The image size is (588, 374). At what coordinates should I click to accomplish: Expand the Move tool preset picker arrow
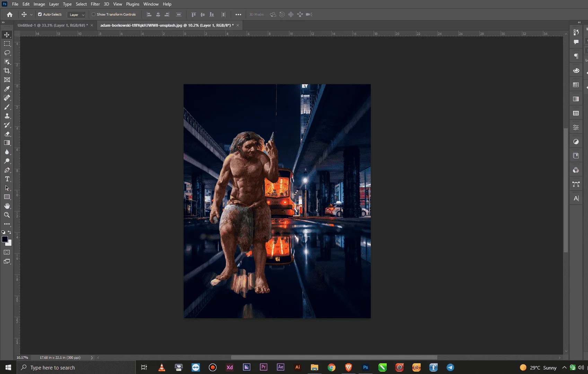[x=31, y=15]
